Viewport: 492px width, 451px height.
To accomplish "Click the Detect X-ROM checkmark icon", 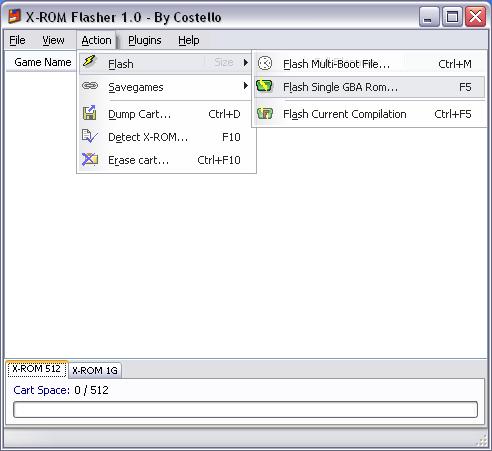I will click(x=89, y=136).
